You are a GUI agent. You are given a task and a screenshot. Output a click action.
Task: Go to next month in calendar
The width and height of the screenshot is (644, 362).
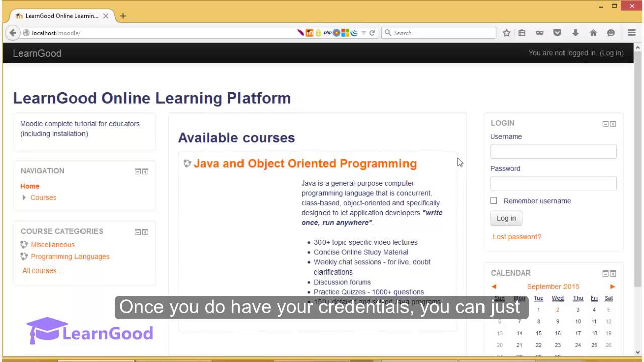(612, 286)
